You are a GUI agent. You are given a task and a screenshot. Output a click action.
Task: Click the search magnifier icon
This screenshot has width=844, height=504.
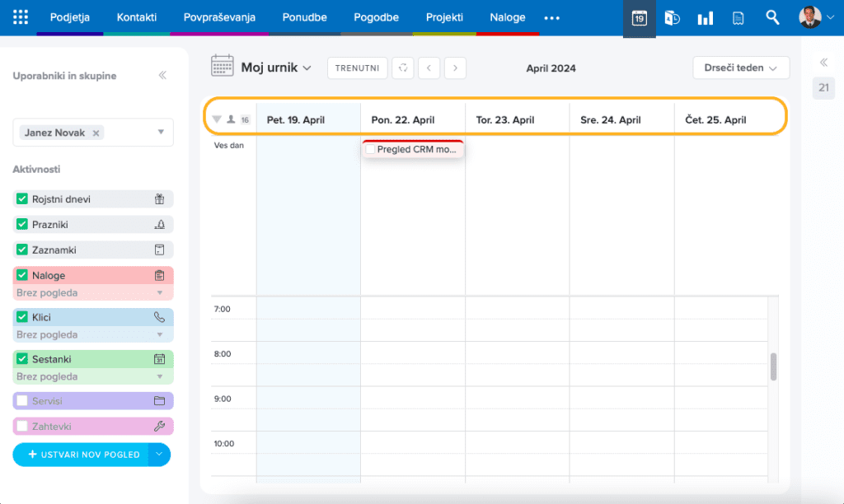coord(772,17)
